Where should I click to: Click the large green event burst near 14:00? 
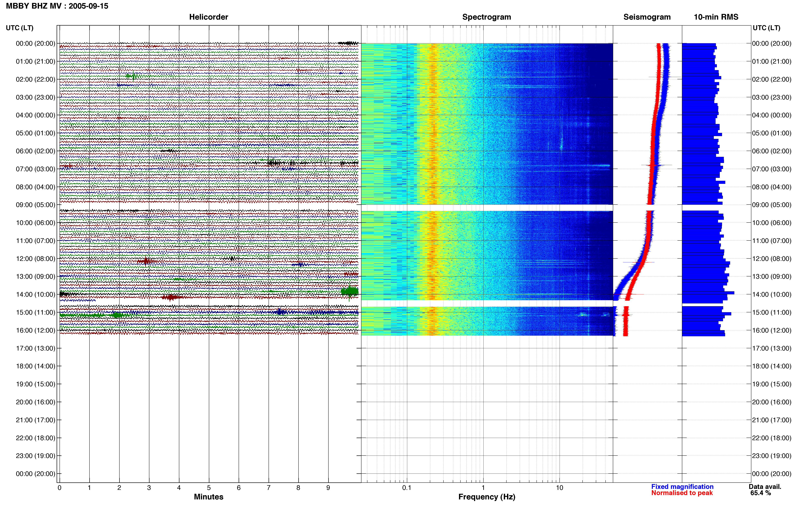(350, 291)
